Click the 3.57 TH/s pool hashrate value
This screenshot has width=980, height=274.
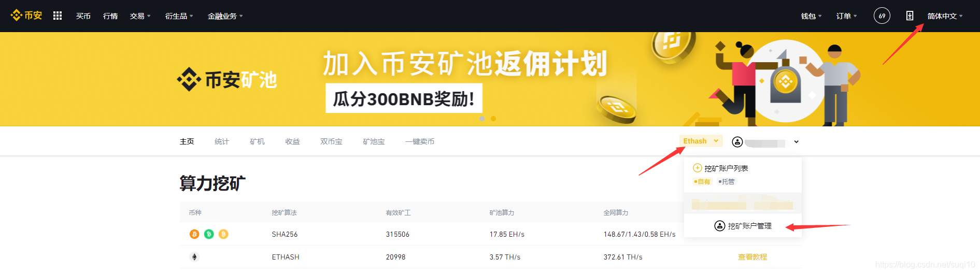point(505,257)
